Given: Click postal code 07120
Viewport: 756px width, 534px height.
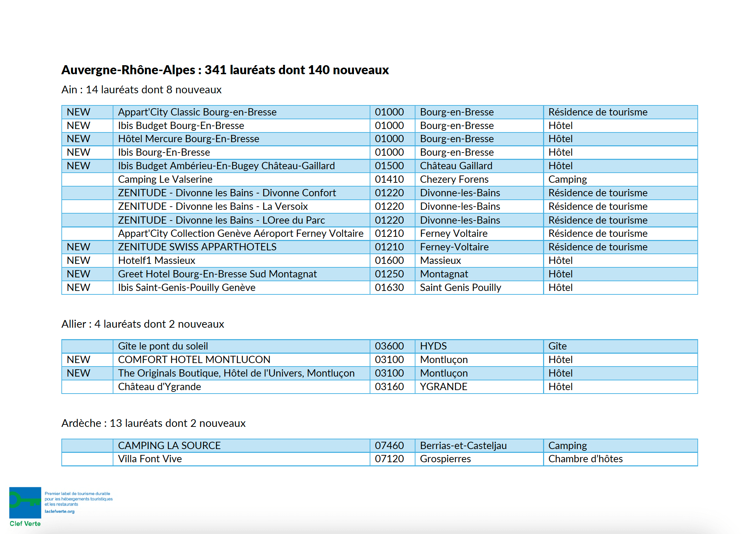Looking at the screenshot, I should (x=393, y=459).
